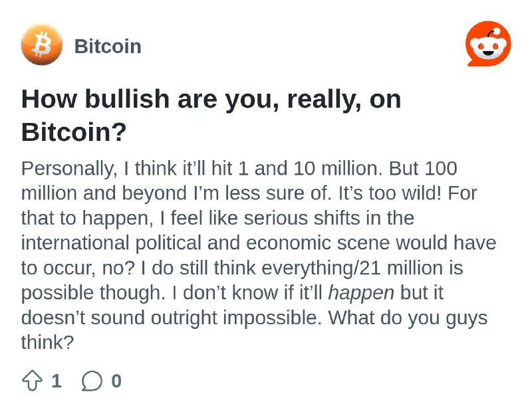The width and height of the screenshot is (532, 416).
Task: Click the comment count showing 0
Action: pos(116,381)
